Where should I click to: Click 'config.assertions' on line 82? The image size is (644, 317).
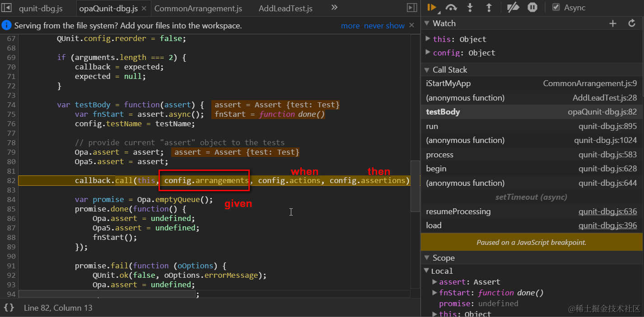pyautogui.click(x=367, y=180)
